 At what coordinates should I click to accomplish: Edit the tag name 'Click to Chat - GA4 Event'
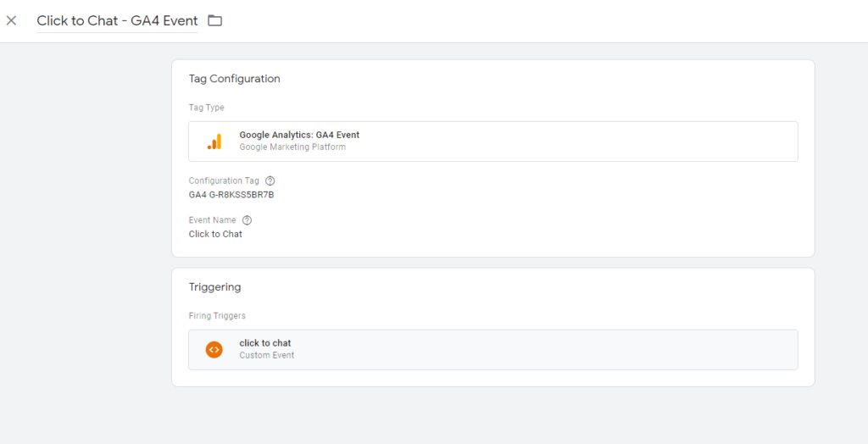(117, 20)
